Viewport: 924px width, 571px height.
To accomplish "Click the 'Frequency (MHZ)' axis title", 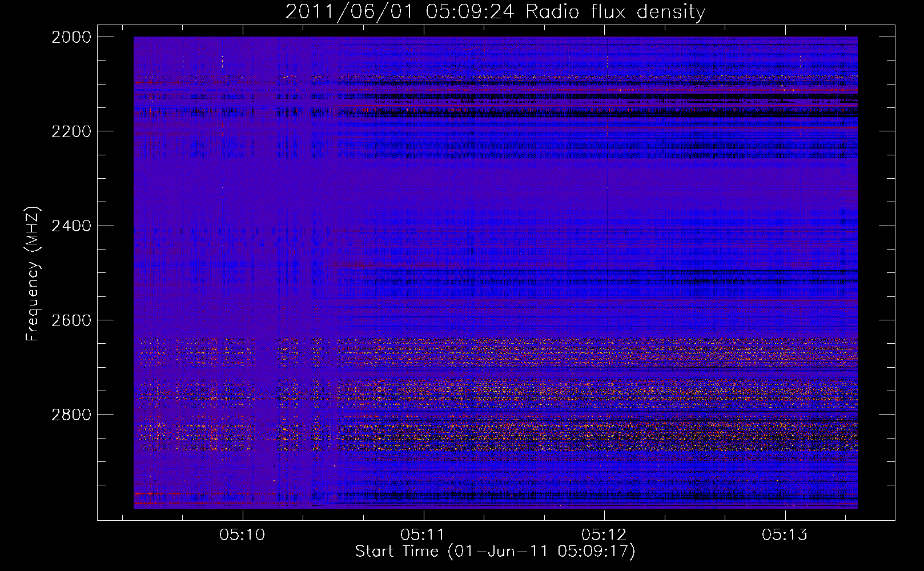I will pos(33,274).
